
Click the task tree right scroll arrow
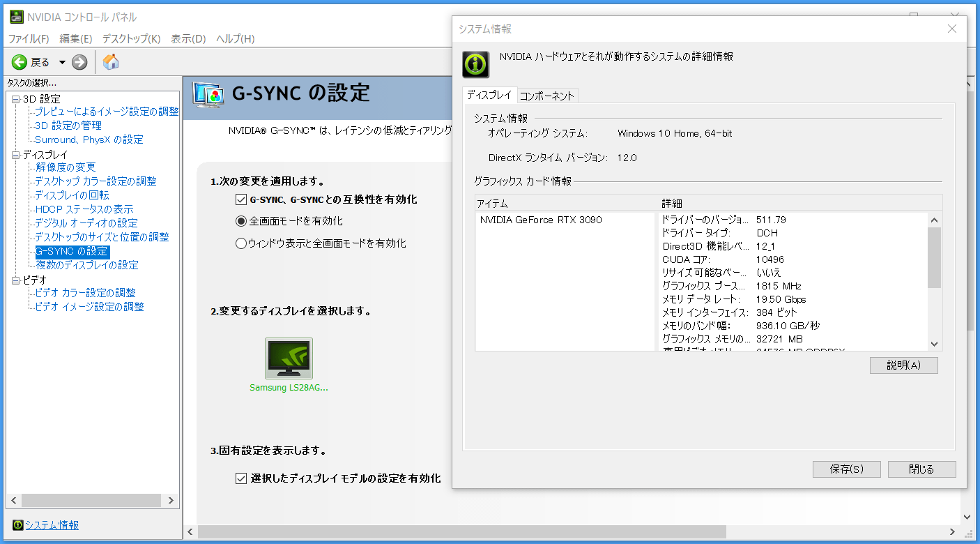(172, 500)
